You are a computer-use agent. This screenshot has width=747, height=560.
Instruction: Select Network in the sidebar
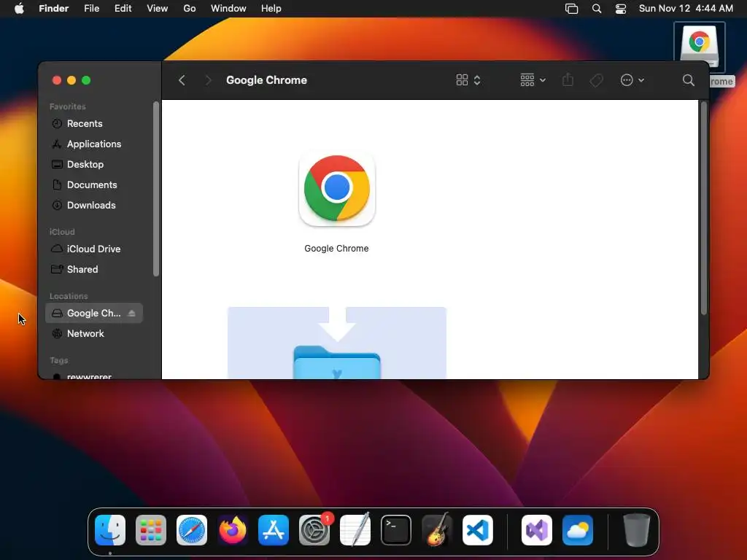tap(94, 333)
